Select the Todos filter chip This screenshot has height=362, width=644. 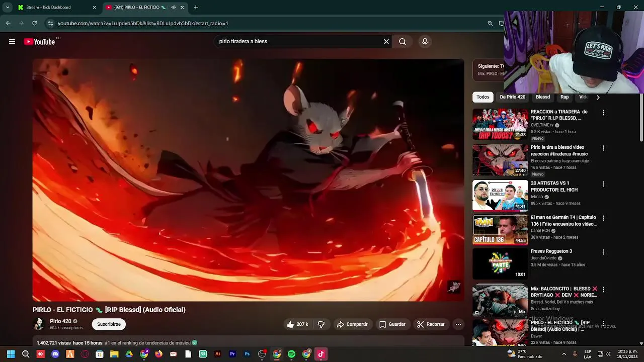(x=483, y=97)
